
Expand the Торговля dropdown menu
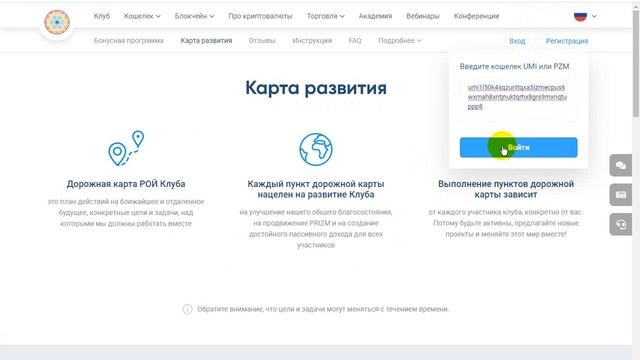click(326, 16)
